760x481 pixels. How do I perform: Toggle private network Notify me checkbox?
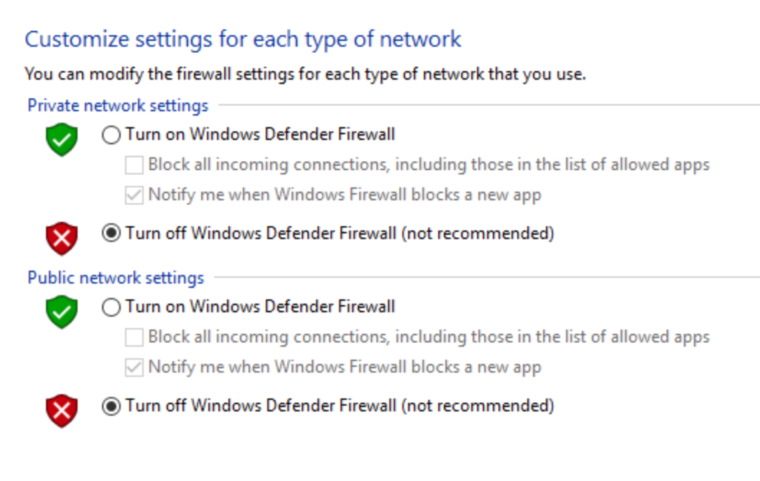135,195
